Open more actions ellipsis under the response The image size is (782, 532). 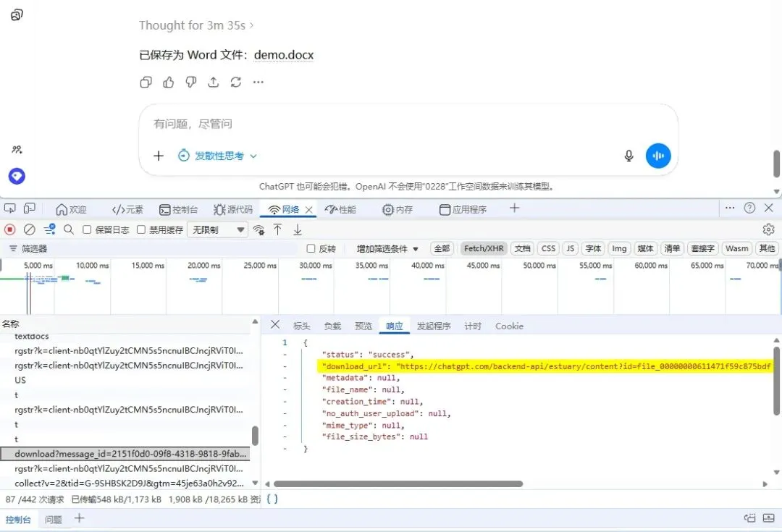[x=258, y=83]
